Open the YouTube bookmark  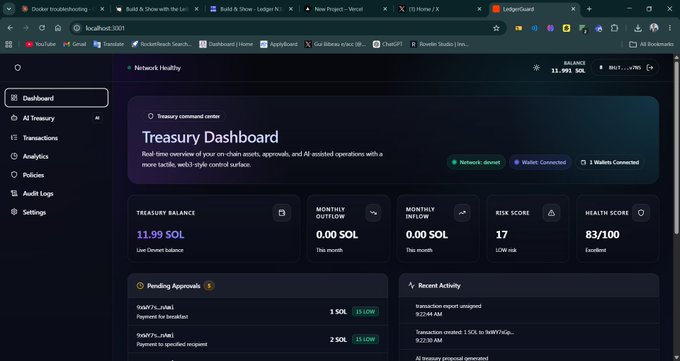[x=41, y=44]
